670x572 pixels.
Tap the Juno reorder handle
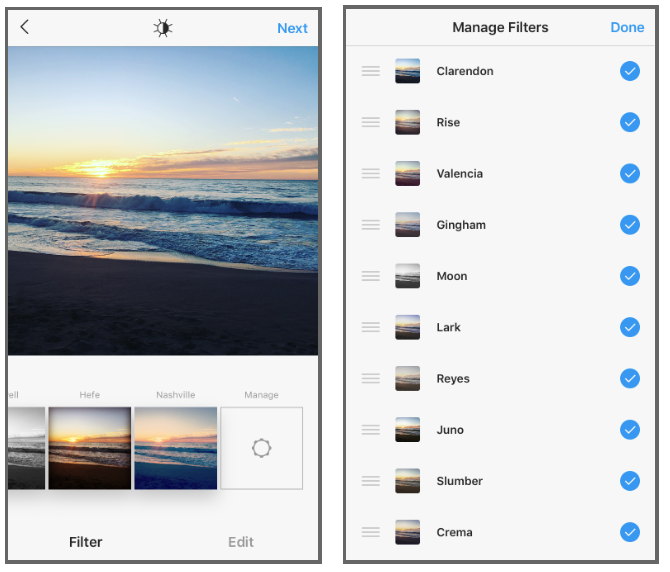point(370,430)
